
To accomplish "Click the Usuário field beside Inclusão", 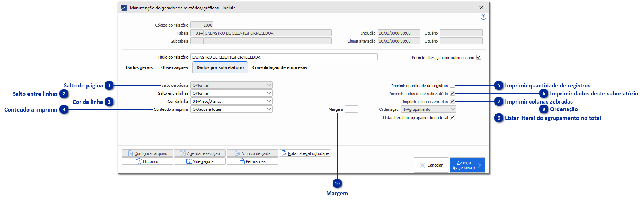I will (x=461, y=33).
